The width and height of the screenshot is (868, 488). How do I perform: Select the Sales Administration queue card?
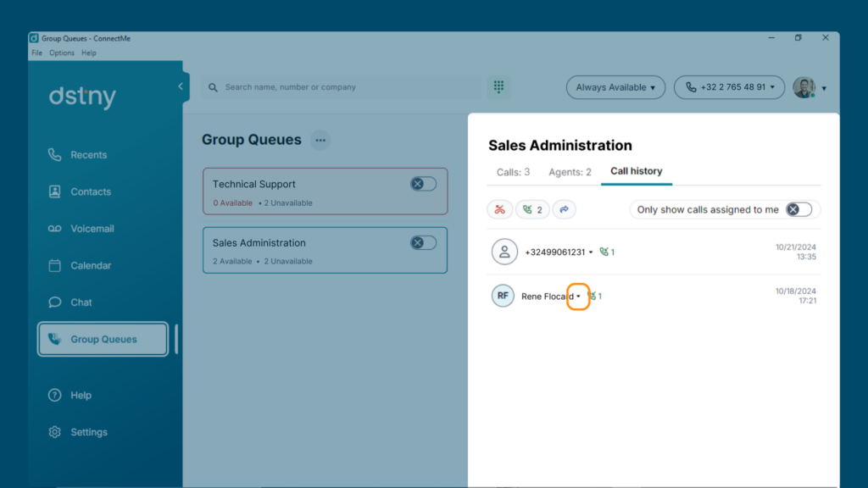pyautogui.click(x=325, y=250)
